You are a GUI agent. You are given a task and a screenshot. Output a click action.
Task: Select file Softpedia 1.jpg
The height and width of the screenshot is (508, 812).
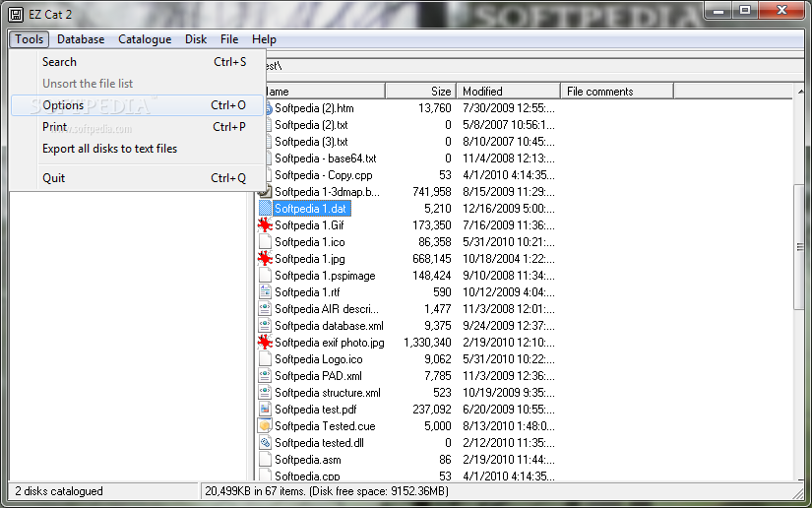point(310,258)
